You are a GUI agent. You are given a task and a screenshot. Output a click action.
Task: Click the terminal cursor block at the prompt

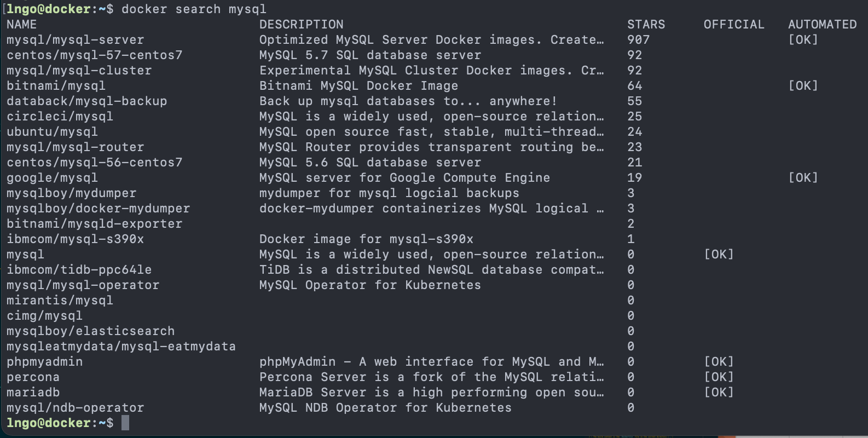pos(125,423)
